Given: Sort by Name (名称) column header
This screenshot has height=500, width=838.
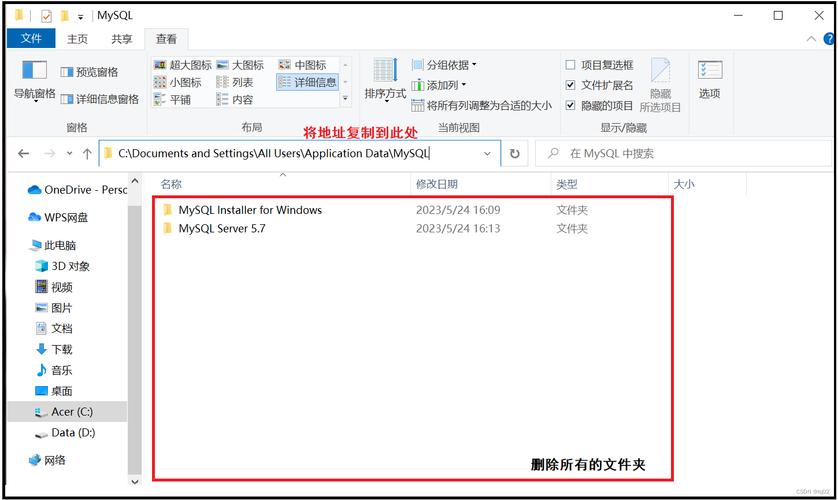Looking at the screenshot, I should pos(172,184).
